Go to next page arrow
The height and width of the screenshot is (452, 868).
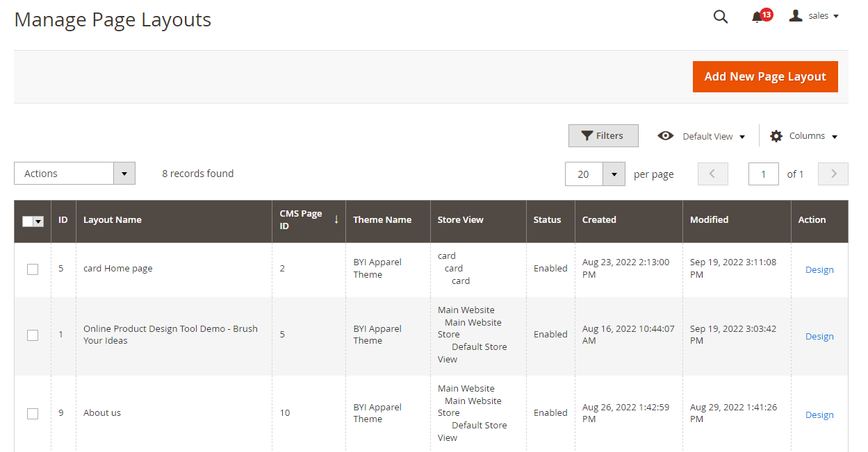coord(833,174)
